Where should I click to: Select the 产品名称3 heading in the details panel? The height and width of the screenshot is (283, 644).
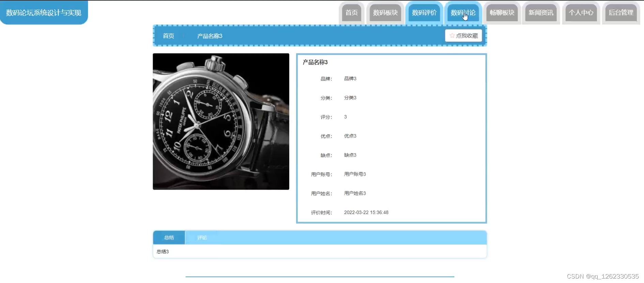click(315, 62)
